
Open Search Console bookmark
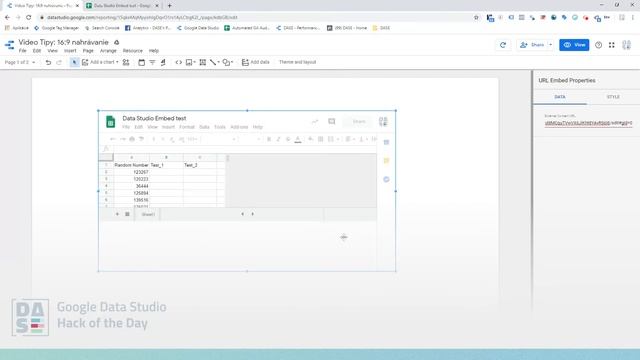click(102, 28)
